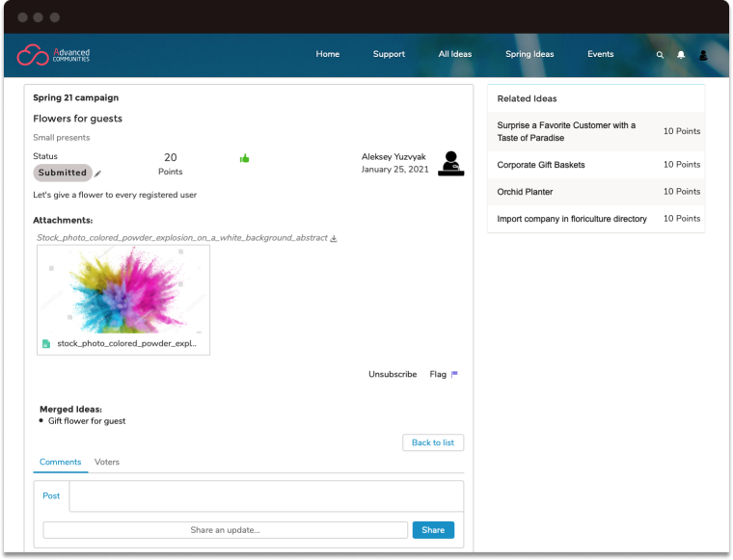This screenshot has height=560, width=733.
Task: Open the attachment file name link
Action: click(x=182, y=238)
